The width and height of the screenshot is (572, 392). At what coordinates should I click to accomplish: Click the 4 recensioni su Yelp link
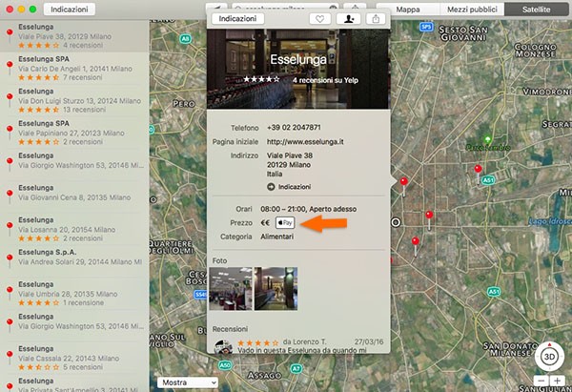click(x=325, y=80)
